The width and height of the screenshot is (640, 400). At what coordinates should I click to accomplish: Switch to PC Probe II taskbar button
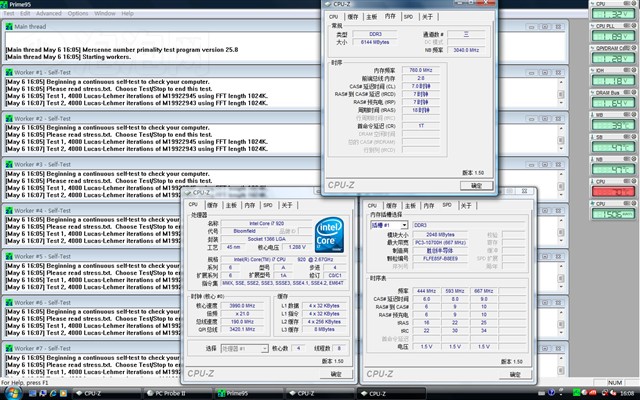(177, 393)
